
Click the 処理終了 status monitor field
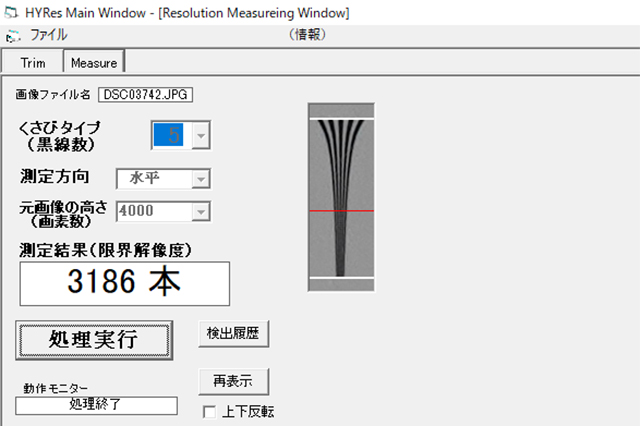coord(96,405)
